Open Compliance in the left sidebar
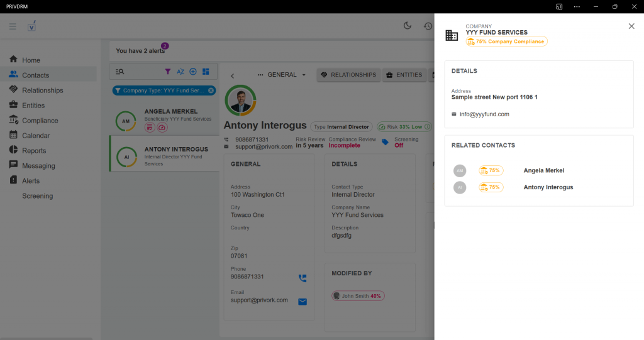644x340 pixels. tap(40, 121)
